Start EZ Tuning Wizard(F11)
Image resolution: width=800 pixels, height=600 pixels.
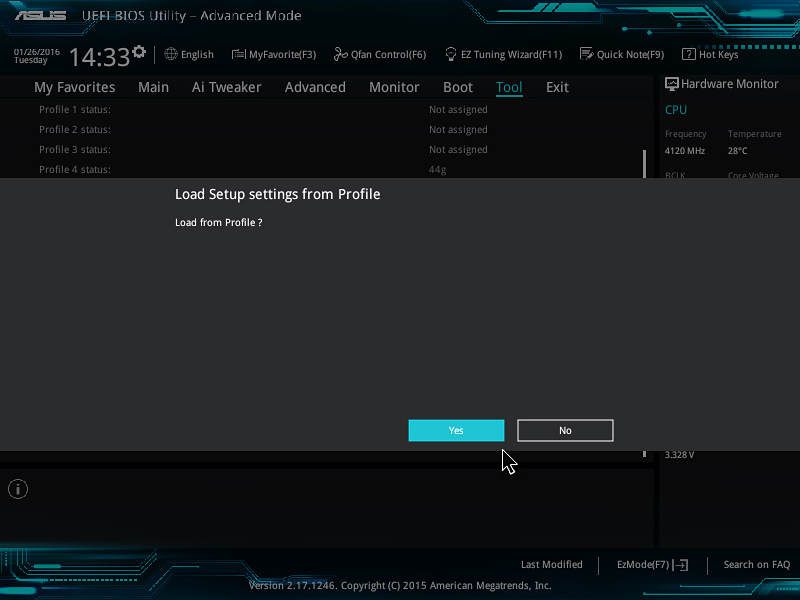point(511,55)
